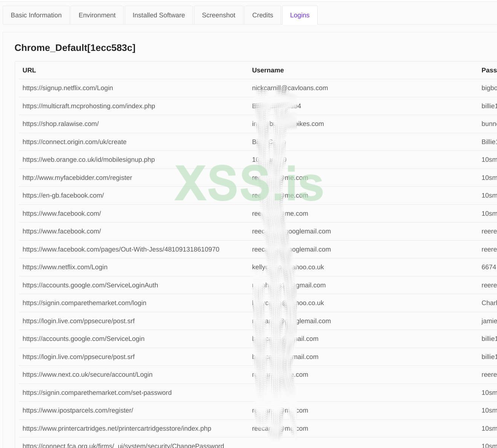Select the signup.netflix.com/Login URL row
Viewport: 497px width, 448px height.
68,88
